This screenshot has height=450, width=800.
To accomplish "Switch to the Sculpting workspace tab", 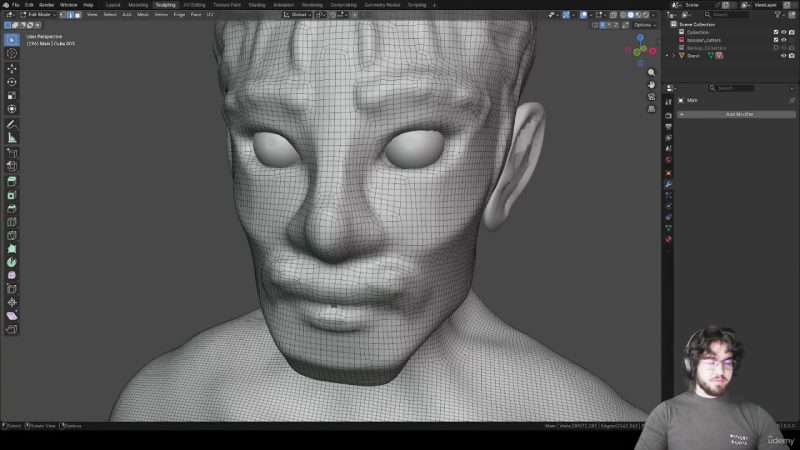I will coord(165,5).
